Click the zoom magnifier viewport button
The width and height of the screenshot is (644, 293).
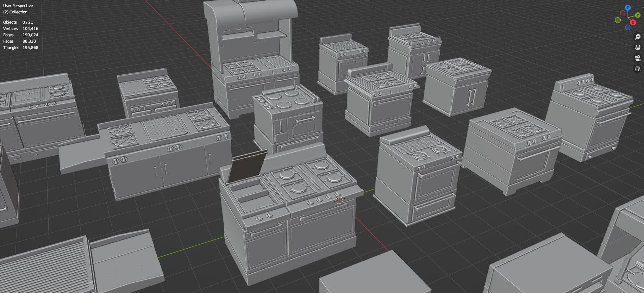pyautogui.click(x=637, y=37)
